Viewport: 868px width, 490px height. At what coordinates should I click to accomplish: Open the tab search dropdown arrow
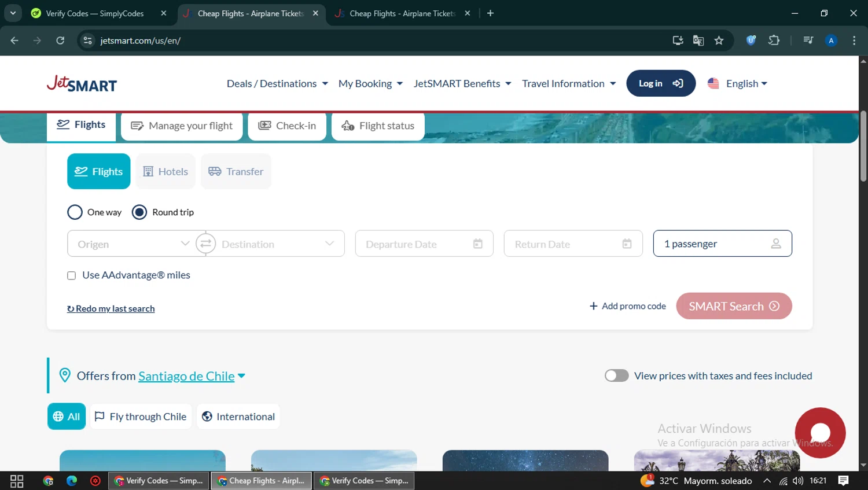click(13, 13)
